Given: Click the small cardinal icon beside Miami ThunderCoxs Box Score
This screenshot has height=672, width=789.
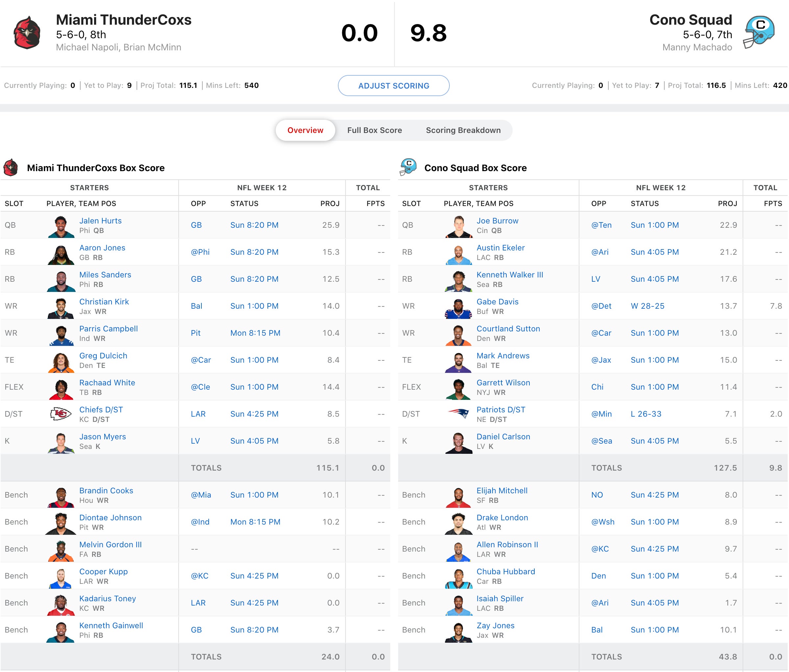Looking at the screenshot, I should [11, 168].
